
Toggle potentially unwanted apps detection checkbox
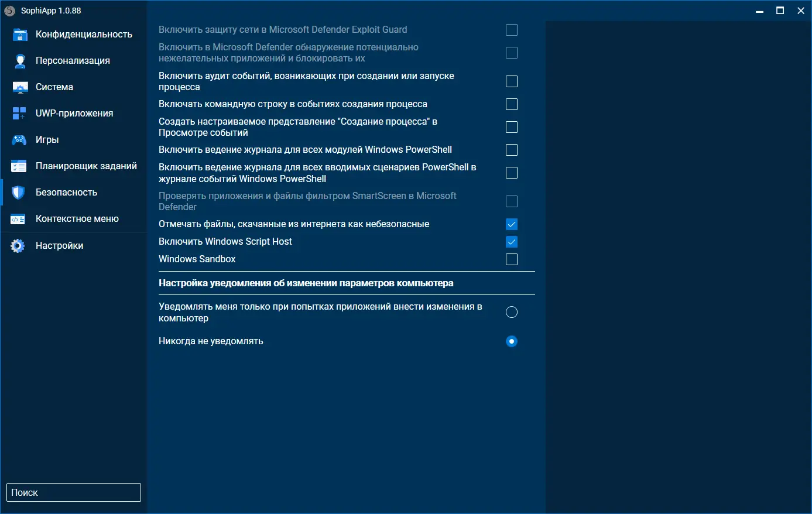(x=512, y=53)
